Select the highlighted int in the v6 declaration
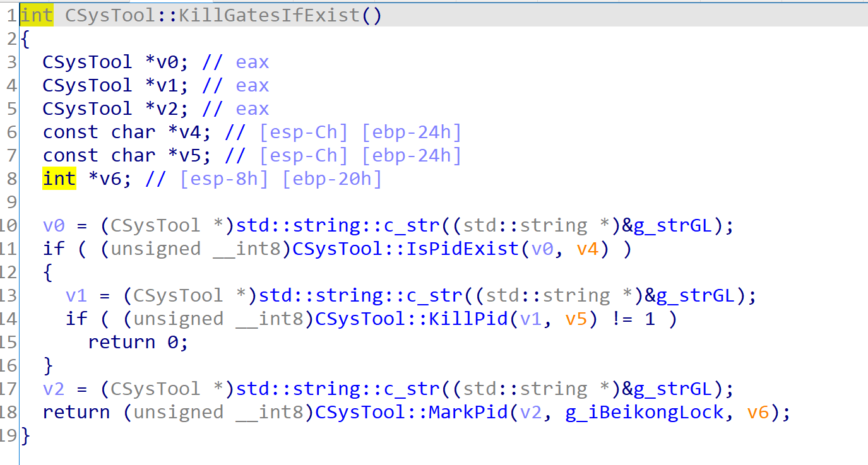This screenshot has width=868, height=465. (59, 179)
